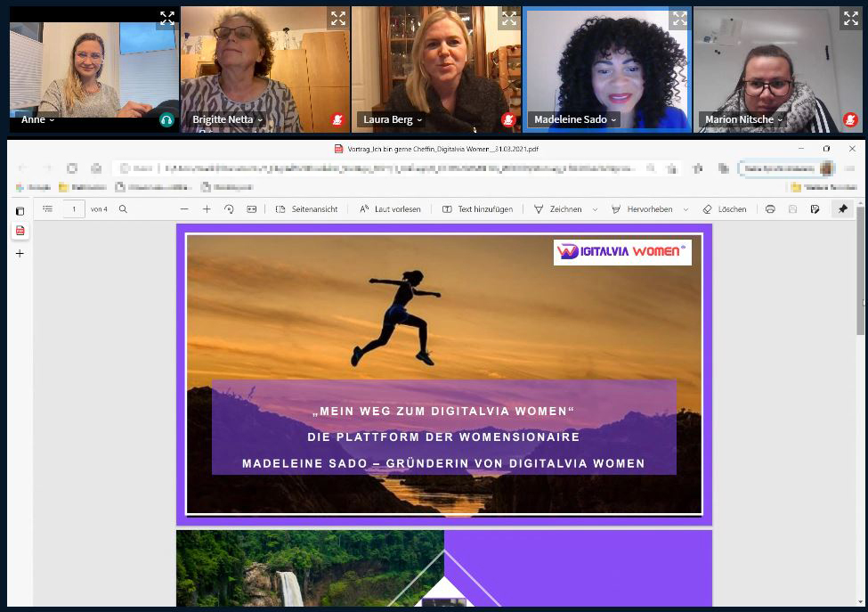The height and width of the screenshot is (612, 868).
Task: Expand the Zeichnen options arrow
Action: click(x=595, y=209)
